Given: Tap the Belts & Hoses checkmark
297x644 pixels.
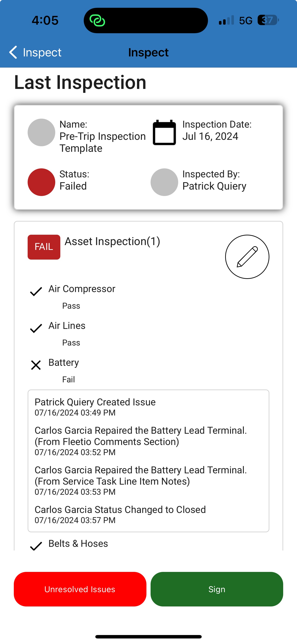Looking at the screenshot, I should tap(36, 546).
